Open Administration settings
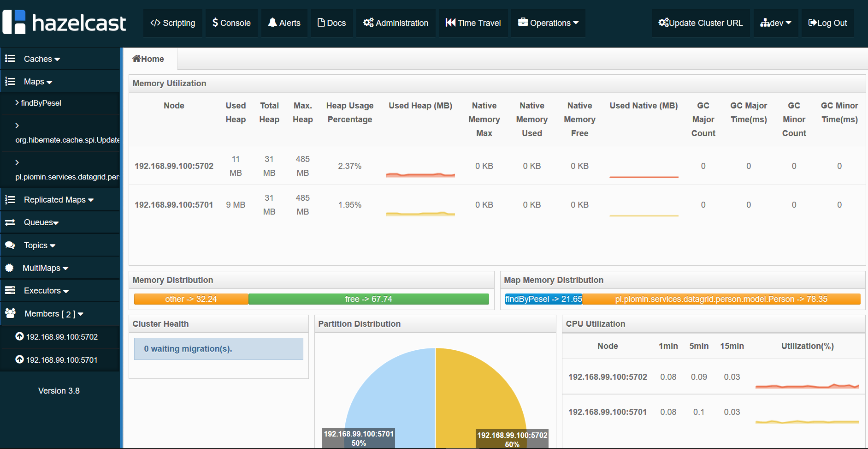 click(x=396, y=23)
